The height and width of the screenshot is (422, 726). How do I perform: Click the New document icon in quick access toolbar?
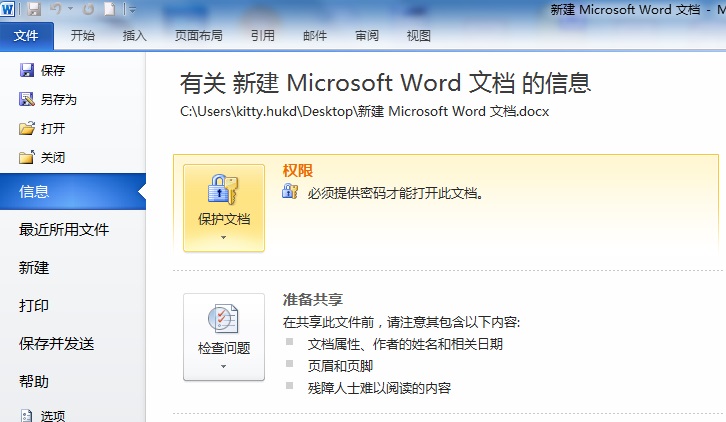pos(110,9)
